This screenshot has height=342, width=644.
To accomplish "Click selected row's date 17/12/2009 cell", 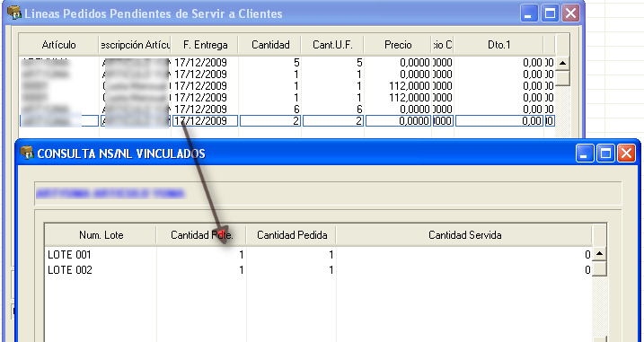I will (x=205, y=120).
